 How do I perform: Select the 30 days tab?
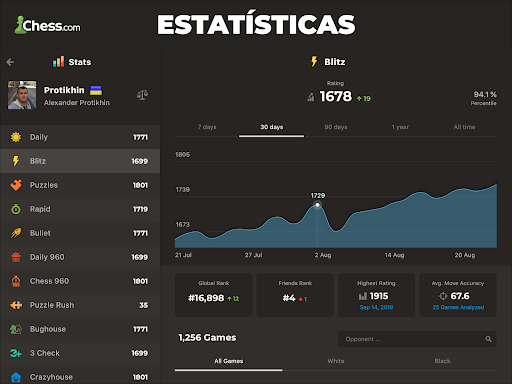(x=271, y=127)
